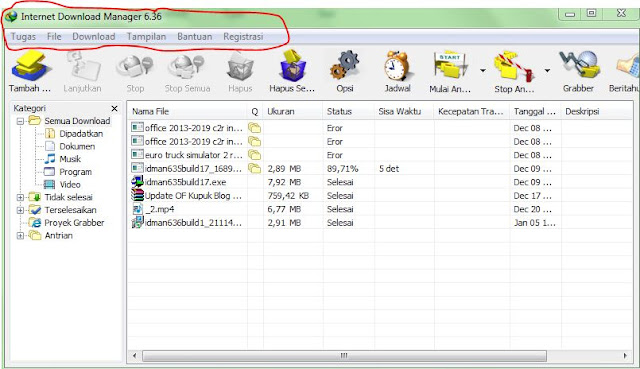Sort by Nama File column header

pyautogui.click(x=187, y=111)
